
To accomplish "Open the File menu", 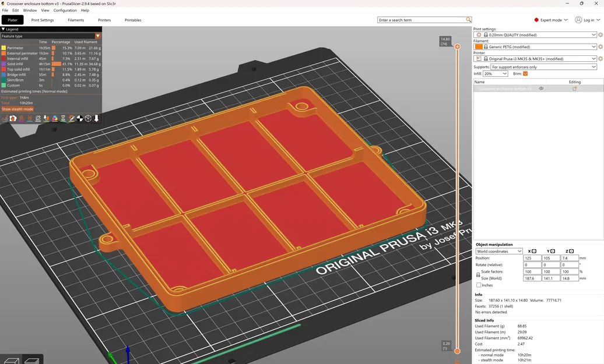I will click(5, 10).
